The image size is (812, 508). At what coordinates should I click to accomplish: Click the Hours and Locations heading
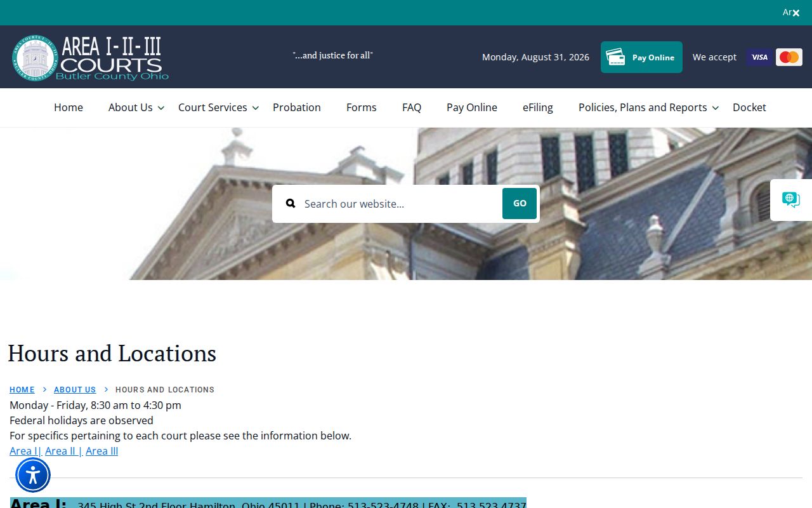[112, 353]
